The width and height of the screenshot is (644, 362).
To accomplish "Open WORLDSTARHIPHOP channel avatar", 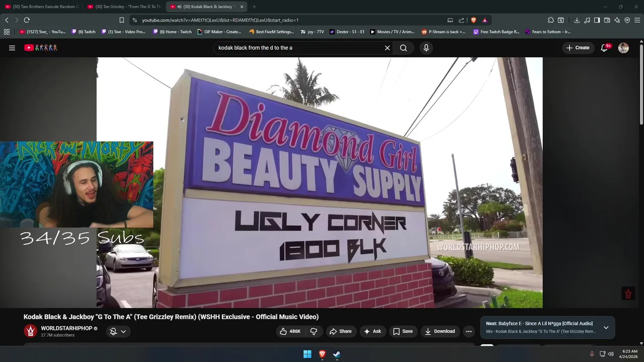I will coord(31,331).
